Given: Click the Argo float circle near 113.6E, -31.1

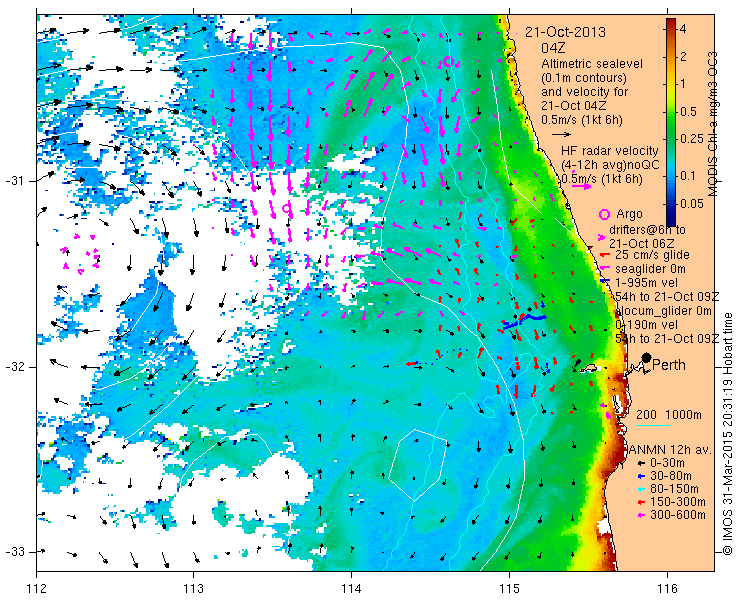Looking at the screenshot, I should (286, 208).
